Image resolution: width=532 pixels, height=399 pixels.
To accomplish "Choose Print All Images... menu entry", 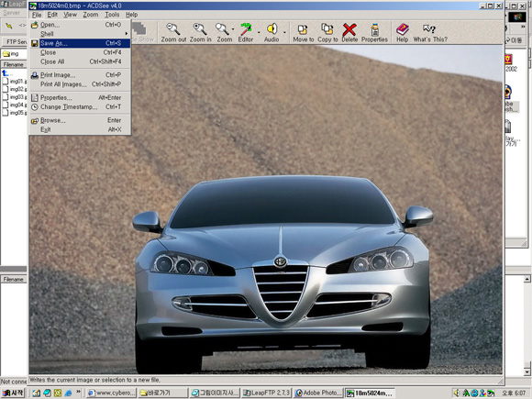I will click(x=80, y=84).
